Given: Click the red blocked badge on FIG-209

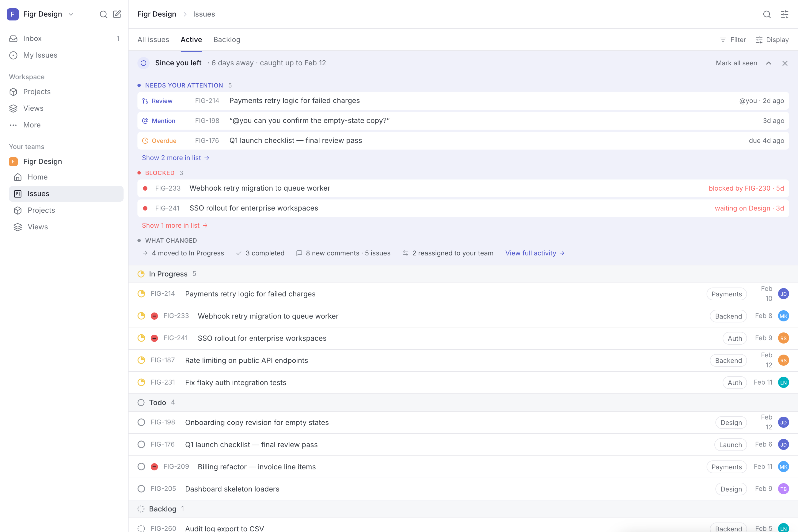Looking at the screenshot, I should 154,467.
